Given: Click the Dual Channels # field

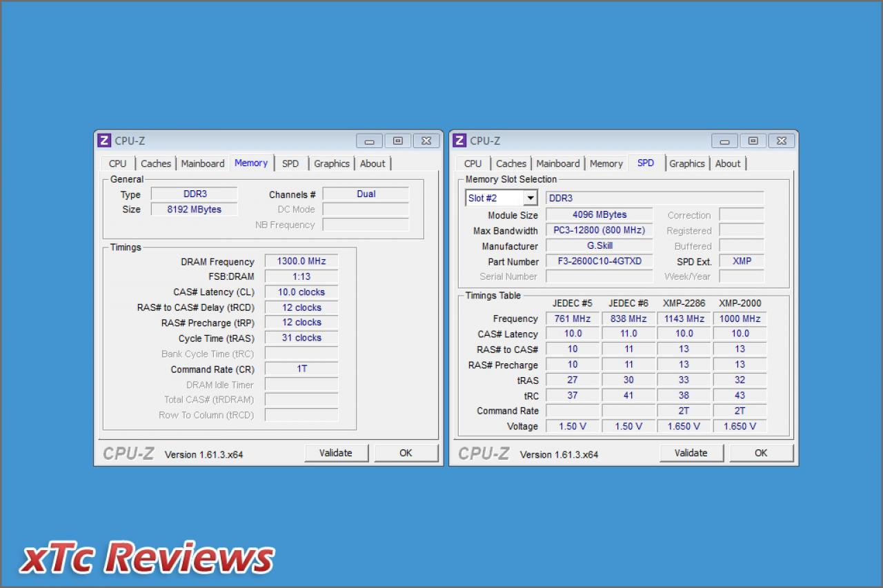Looking at the screenshot, I should (x=366, y=194).
